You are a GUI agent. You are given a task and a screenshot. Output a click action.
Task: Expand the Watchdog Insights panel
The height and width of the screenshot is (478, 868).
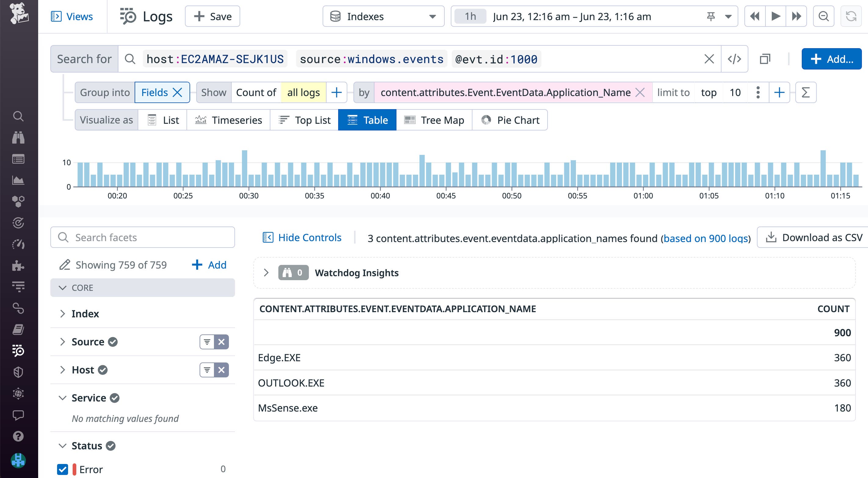coord(266,273)
